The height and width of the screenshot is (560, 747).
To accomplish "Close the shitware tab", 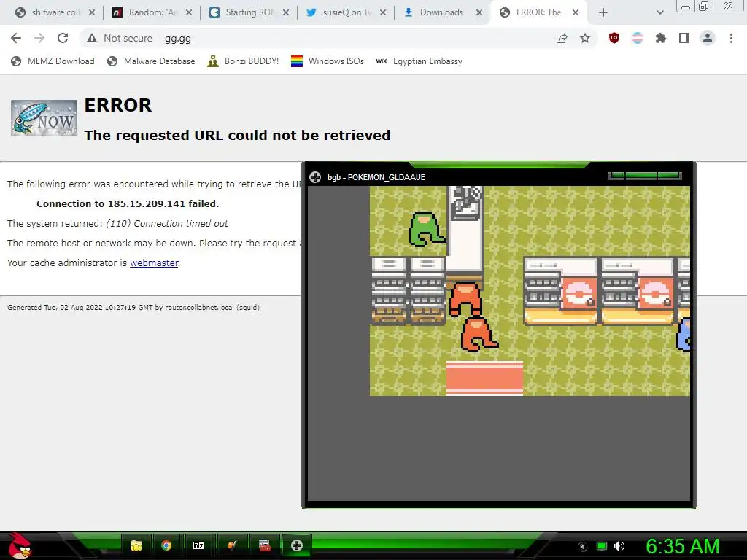I will (x=92, y=12).
